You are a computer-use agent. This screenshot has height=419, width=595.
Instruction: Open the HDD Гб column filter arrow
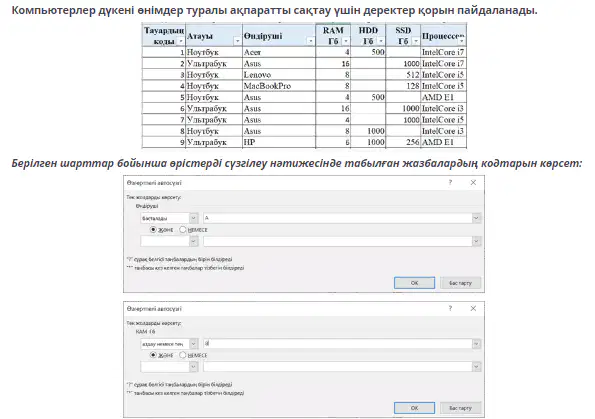(381, 41)
